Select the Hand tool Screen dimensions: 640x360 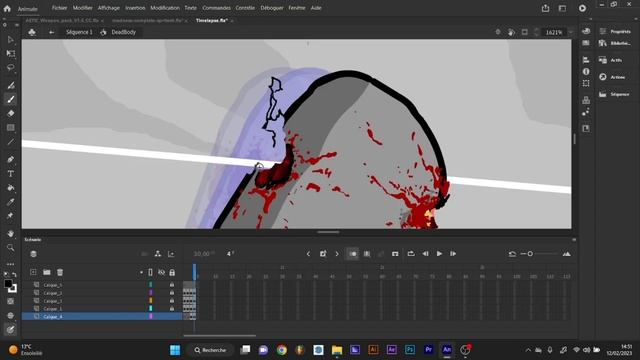(x=11, y=233)
